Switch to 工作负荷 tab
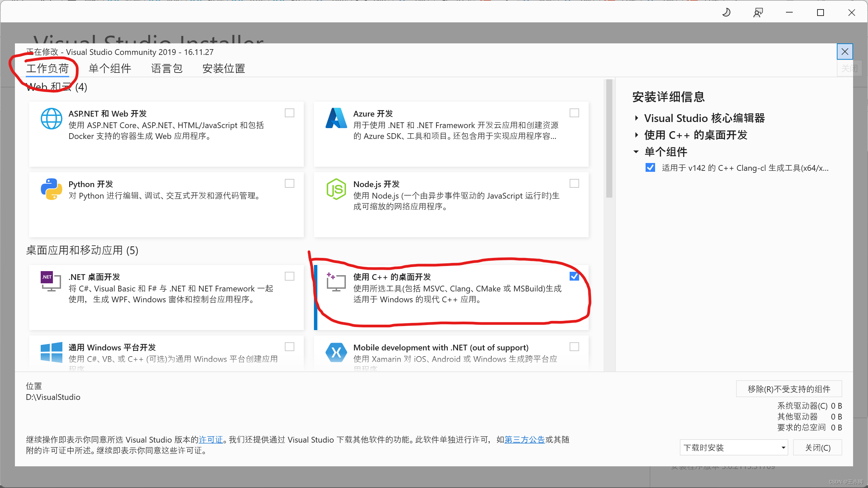Screen dimensions: 868x488 point(47,68)
